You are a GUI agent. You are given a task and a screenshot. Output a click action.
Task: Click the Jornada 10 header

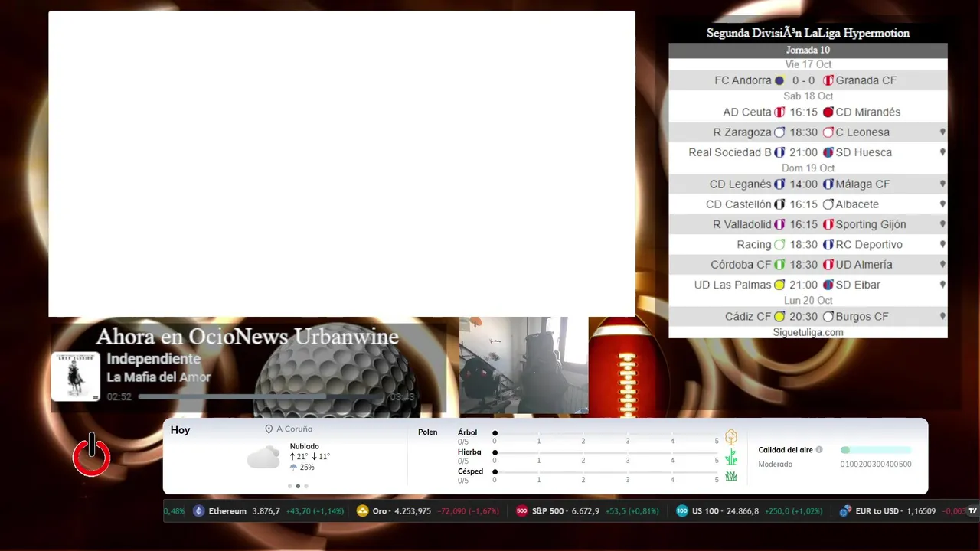tap(808, 51)
